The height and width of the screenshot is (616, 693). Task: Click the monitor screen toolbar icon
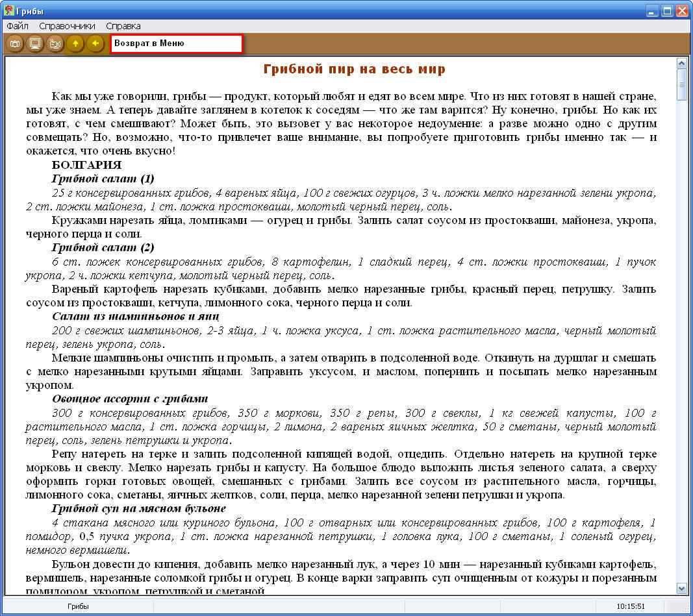click(x=35, y=43)
